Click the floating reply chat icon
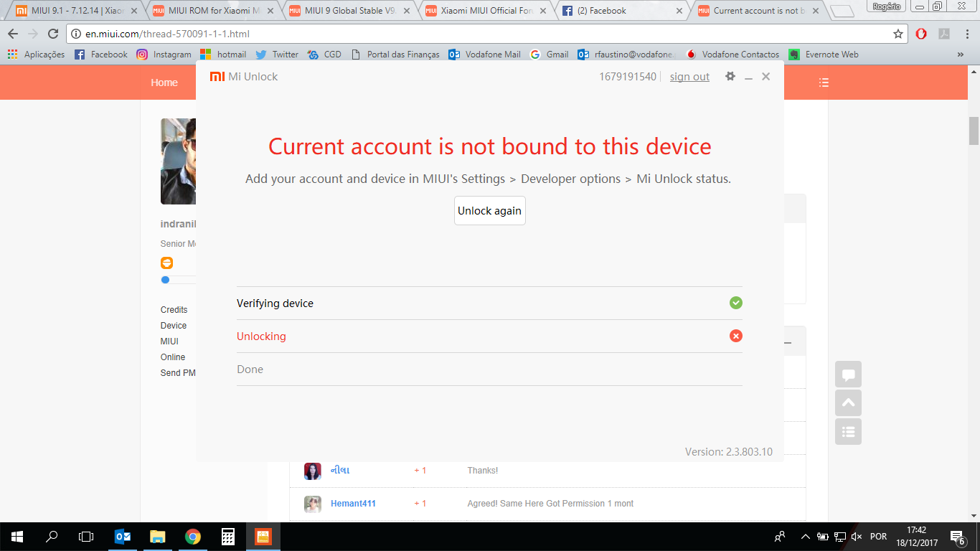The height and width of the screenshot is (551, 980). (848, 375)
